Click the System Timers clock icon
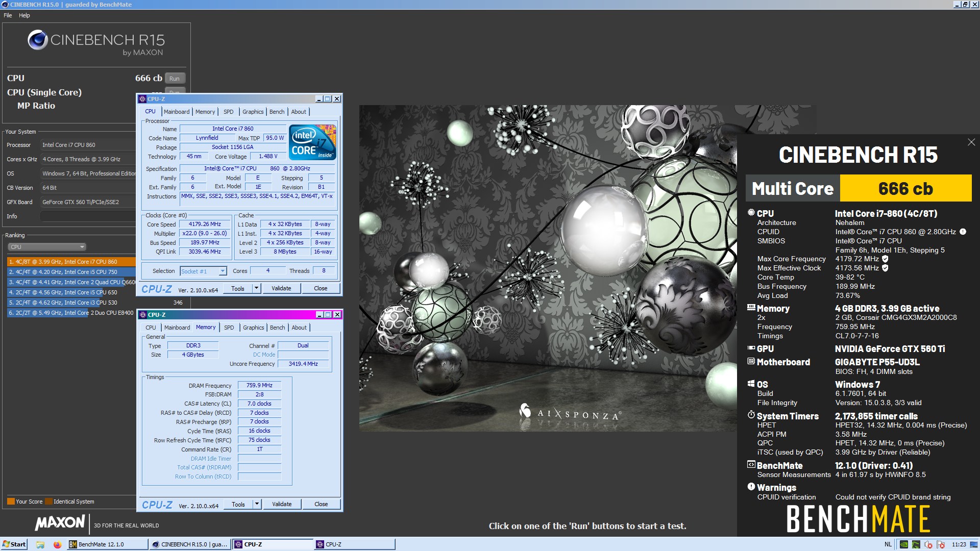Screen dimensions: 980x551 point(751,415)
